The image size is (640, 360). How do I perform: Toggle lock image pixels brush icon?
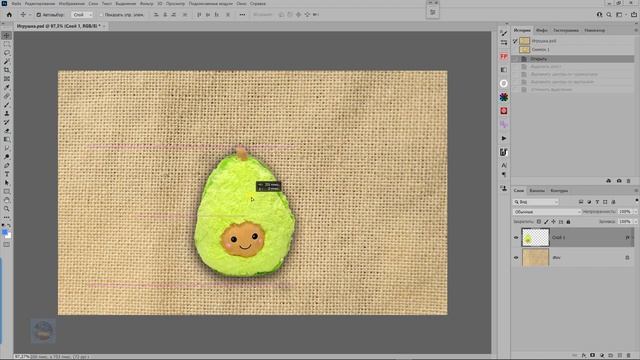click(x=546, y=222)
